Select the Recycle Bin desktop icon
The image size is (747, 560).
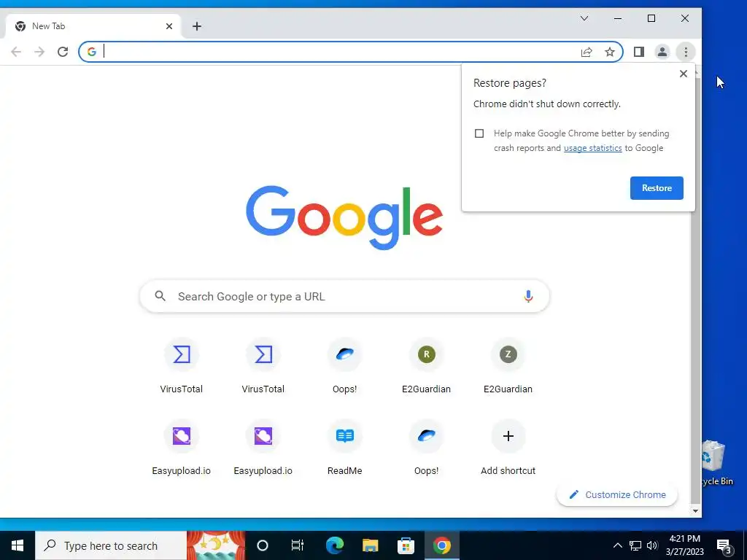pyautogui.click(x=716, y=463)
